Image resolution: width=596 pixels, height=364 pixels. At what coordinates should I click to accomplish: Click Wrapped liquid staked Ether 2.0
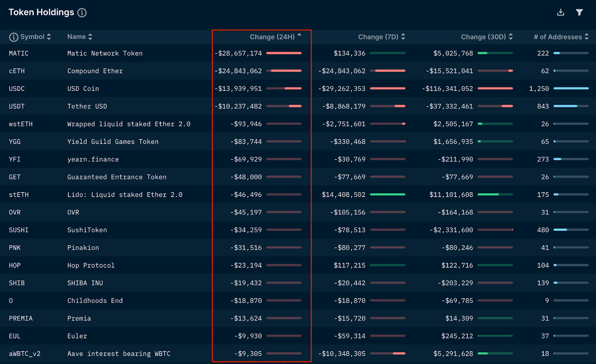pos(129,124)
